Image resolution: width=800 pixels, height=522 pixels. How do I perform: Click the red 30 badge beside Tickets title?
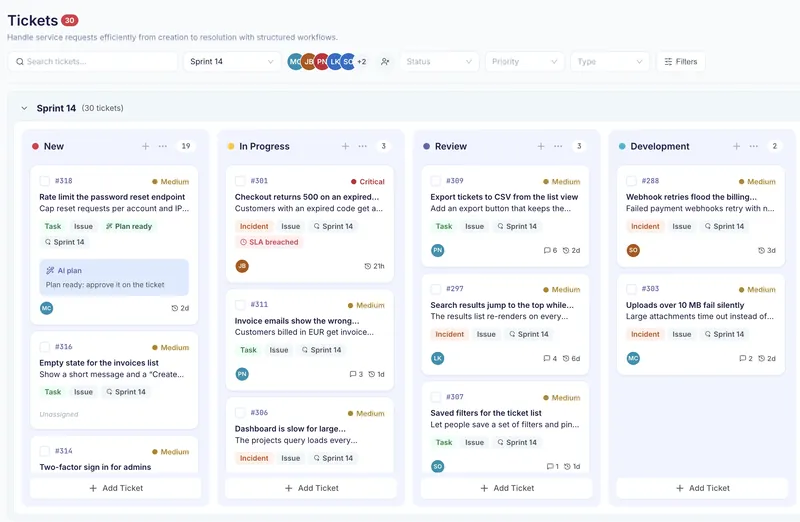69,20
